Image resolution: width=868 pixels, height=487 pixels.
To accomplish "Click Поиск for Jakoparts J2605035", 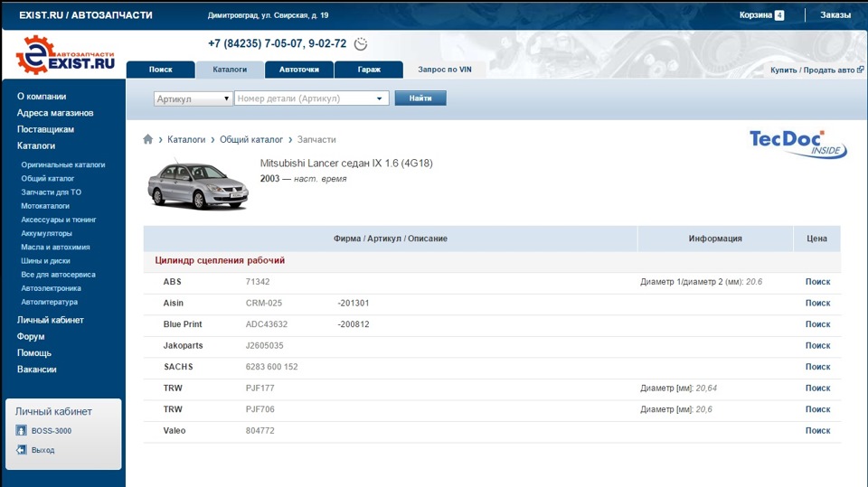I will (817, 346).
